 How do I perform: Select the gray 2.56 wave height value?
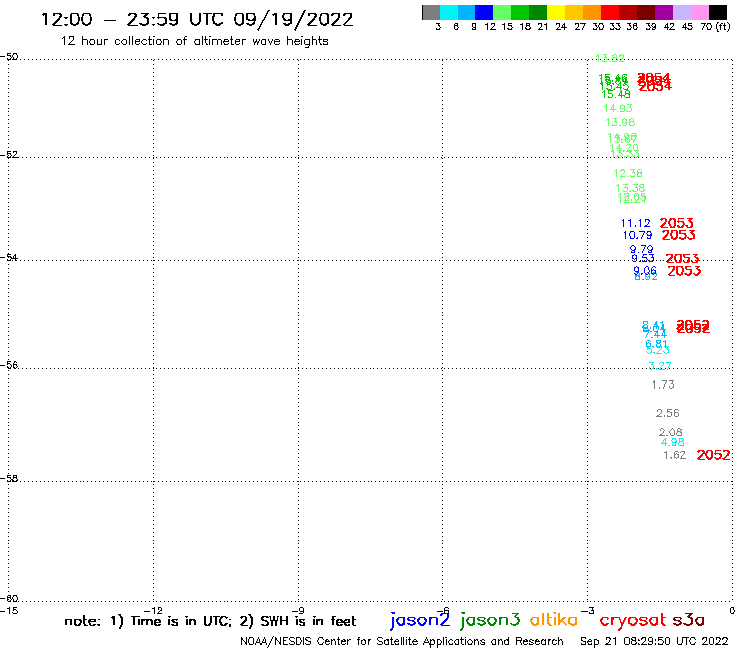[x=667, y=413]
